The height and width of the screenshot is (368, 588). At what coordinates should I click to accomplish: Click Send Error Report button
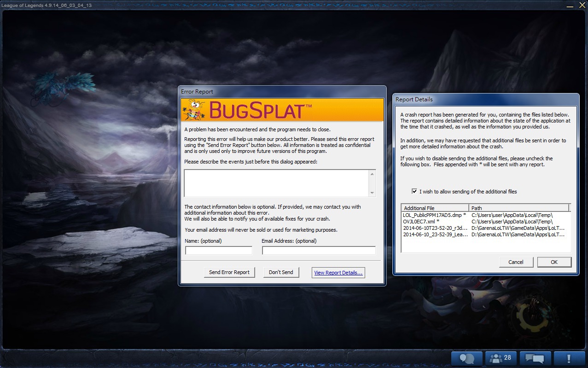(x=229, y=272)
